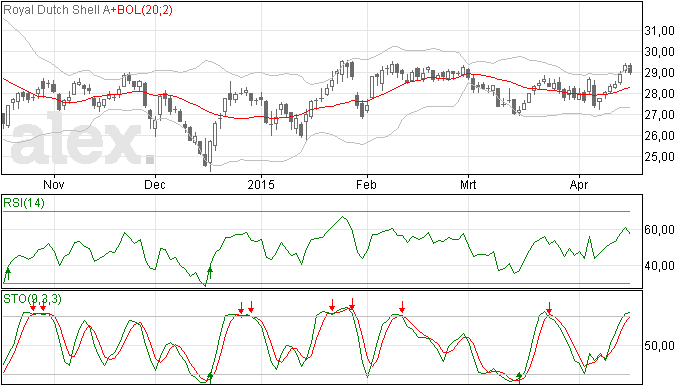Click the 29,00 price axis label
This screenshot has width=690, height=387.
[659, 73]
